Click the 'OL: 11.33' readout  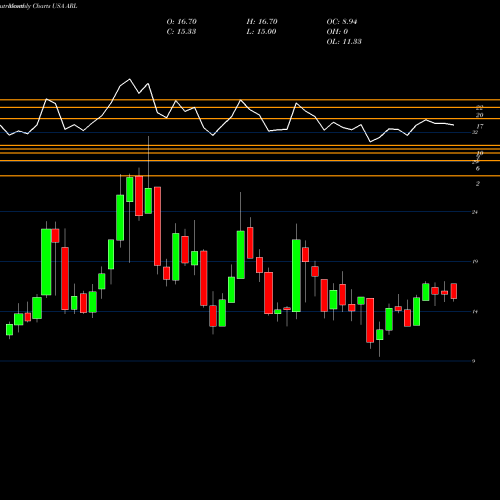(344, 42)
